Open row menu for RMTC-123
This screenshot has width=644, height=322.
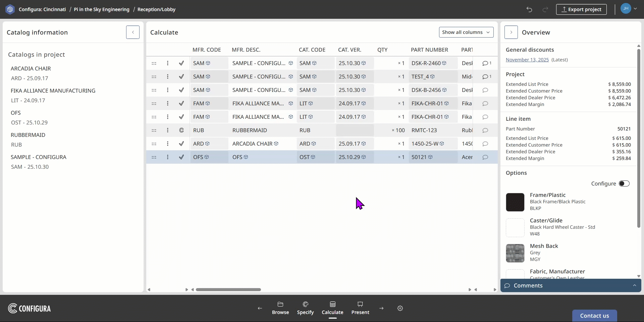tap(168, 130)
